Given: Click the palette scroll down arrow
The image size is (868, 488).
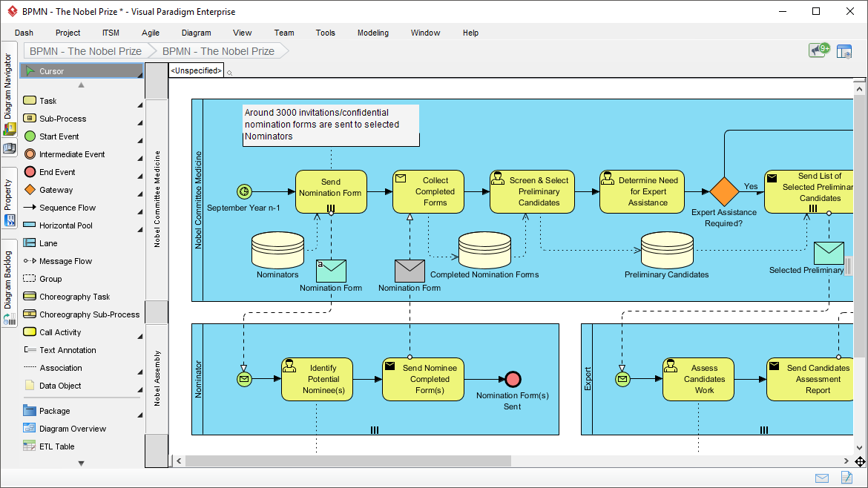Looking at the screenshot, I should [x=82, y=463].
